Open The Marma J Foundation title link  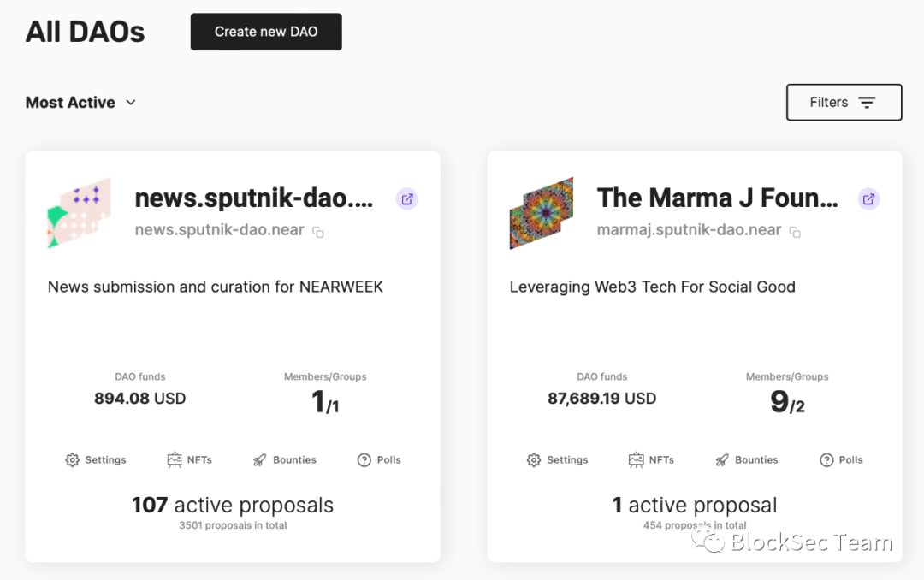click(717, 198)
